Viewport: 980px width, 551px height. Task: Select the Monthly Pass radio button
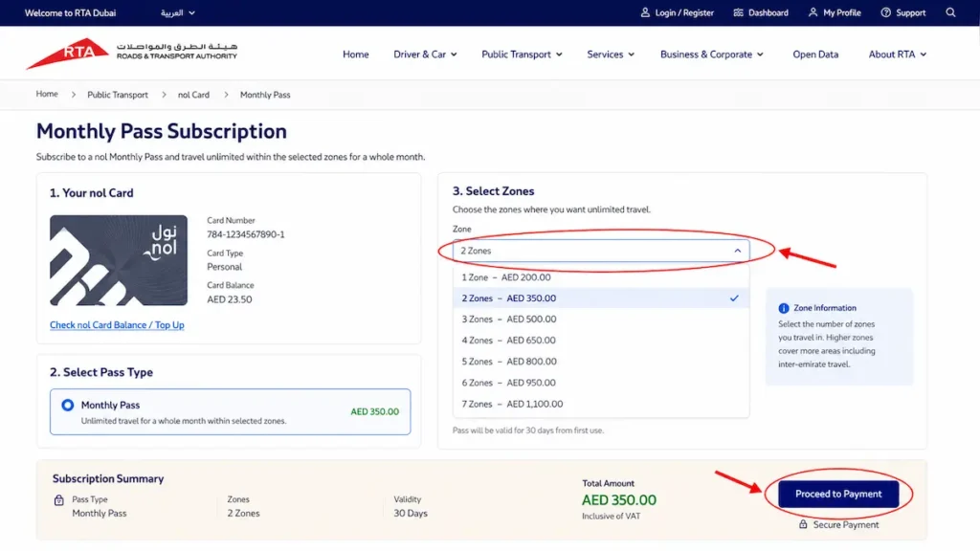(68, 405)
